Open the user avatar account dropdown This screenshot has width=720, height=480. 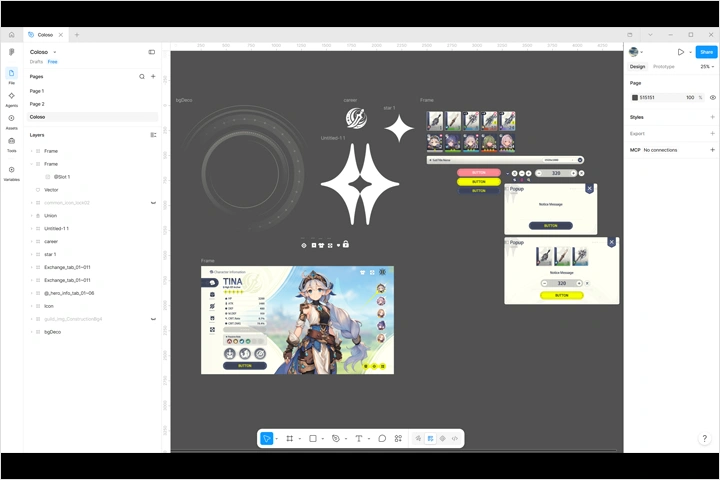click(636, 52)
